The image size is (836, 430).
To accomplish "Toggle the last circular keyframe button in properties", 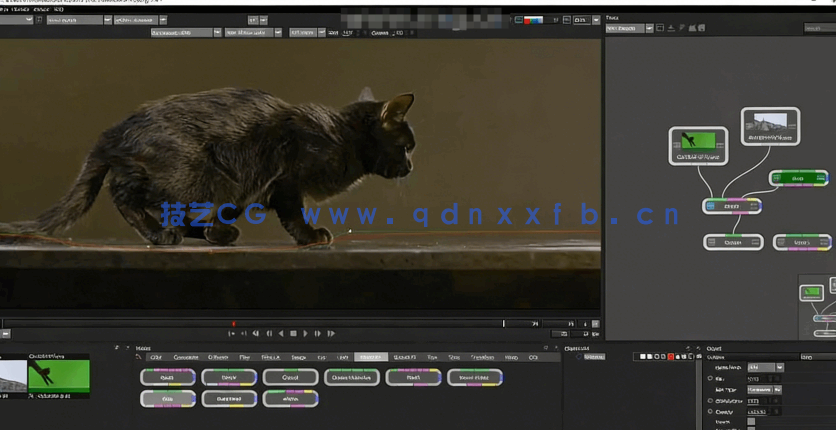I will (x=711, y=411).
